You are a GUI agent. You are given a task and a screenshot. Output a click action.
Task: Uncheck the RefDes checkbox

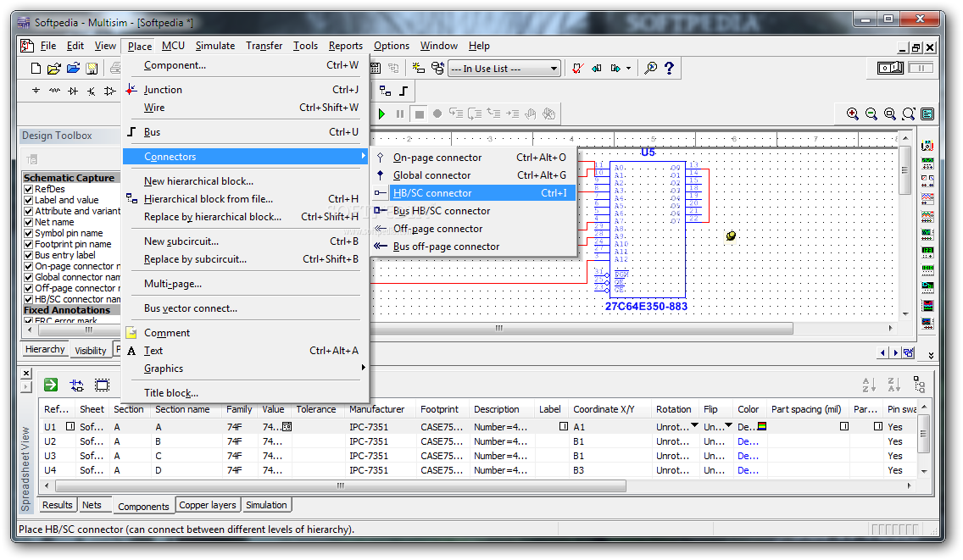(x=28, y=189)
